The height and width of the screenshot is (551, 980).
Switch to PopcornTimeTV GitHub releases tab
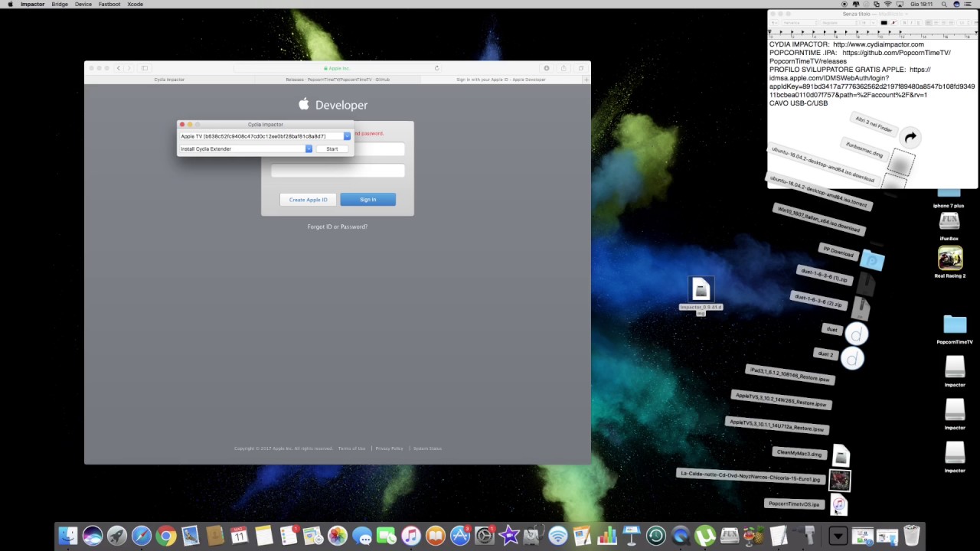338,80
